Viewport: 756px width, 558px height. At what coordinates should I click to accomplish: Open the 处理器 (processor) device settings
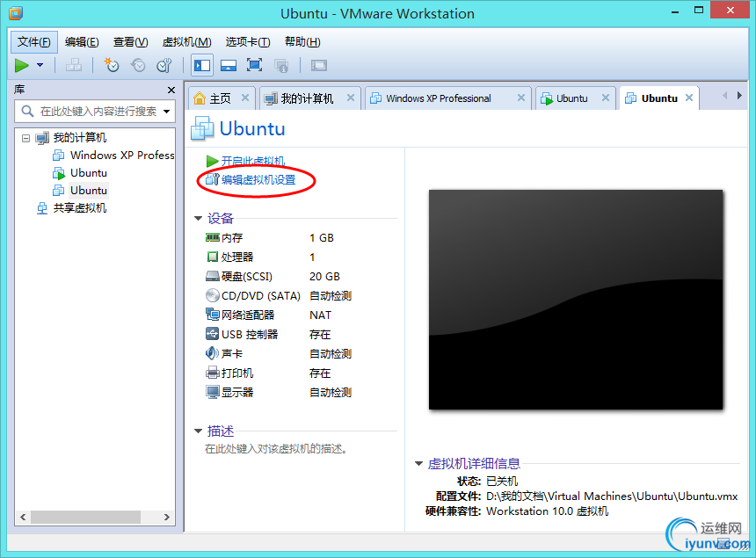pos(211,257)
